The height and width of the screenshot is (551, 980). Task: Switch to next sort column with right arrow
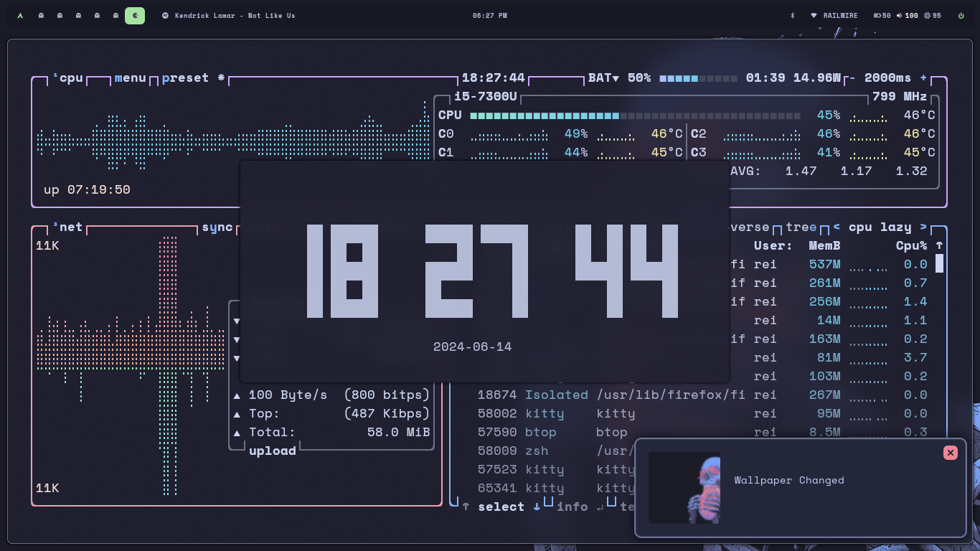[923, 227]
